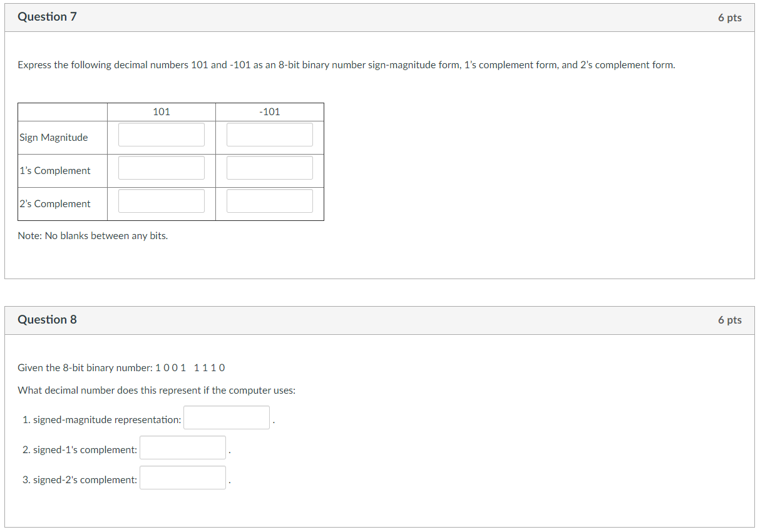Click the '3. signed-2's complement:' label
Image resolution: width=765 pixels, height=532 pixels.
tap(80, 480)
